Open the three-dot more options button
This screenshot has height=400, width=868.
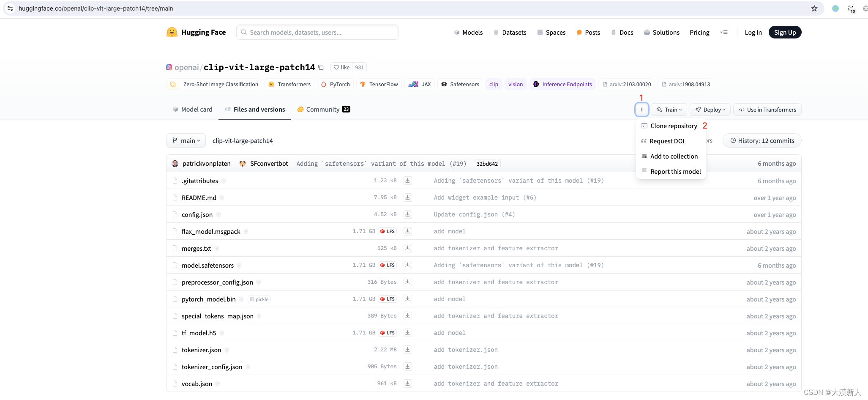641,110
